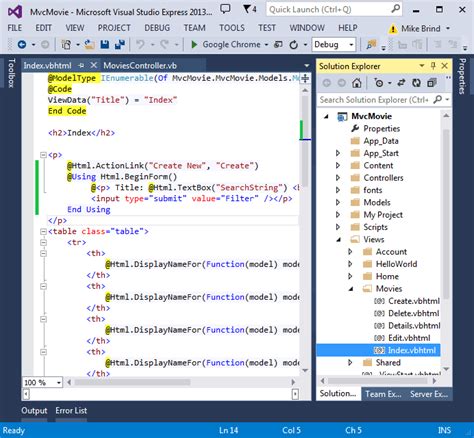Open the TOOLS menu
Screen dimensions: 474x438
click(x=232, y=28)
